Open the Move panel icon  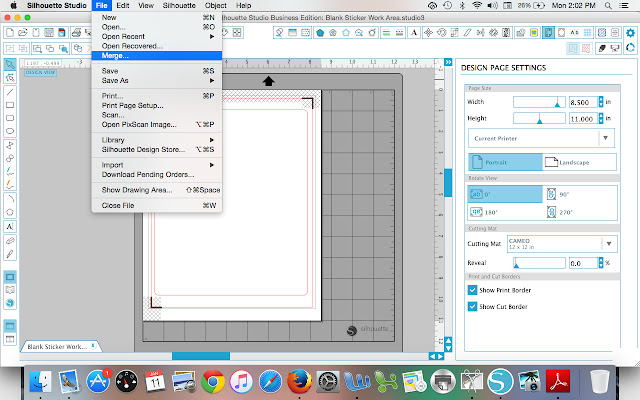[428, 33]
